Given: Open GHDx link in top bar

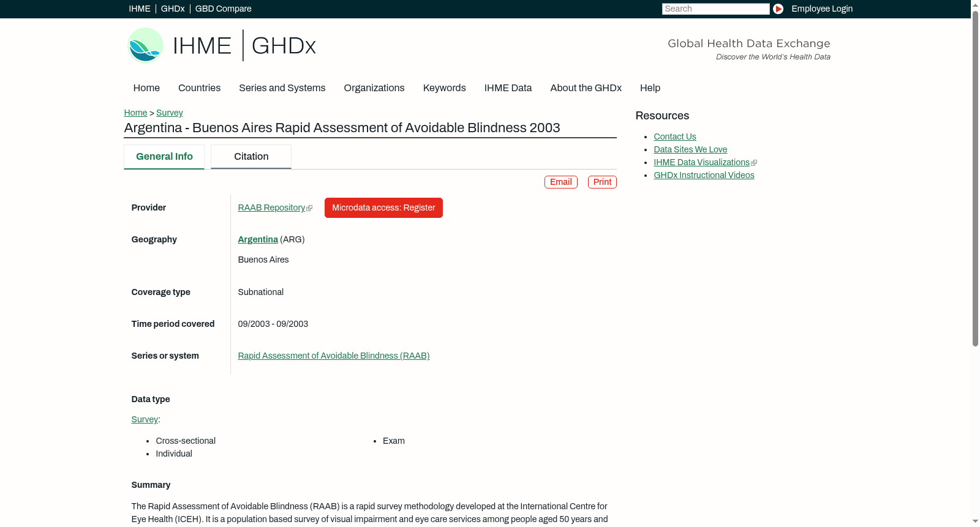Looking at the screenshot, I should click(173, 9).
